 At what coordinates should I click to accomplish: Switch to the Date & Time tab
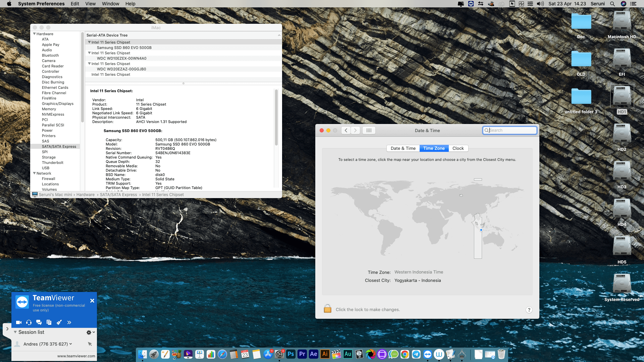point(403,148)
